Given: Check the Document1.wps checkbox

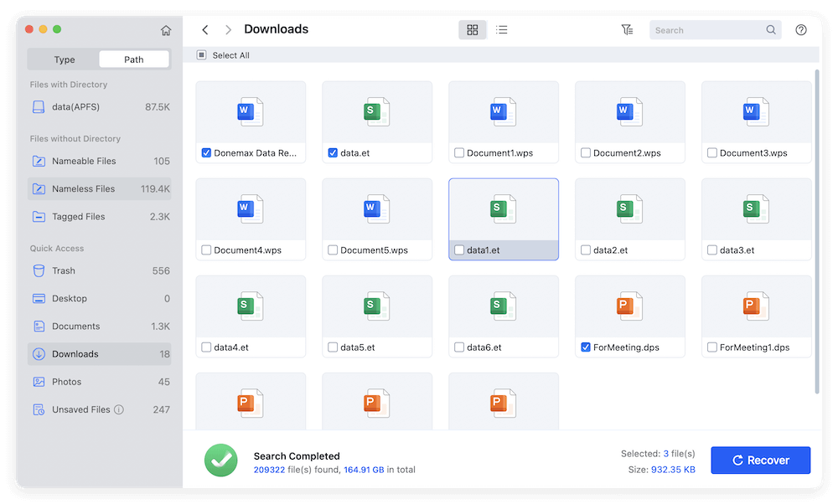Looking at the screenshot, I should point(458,152).
